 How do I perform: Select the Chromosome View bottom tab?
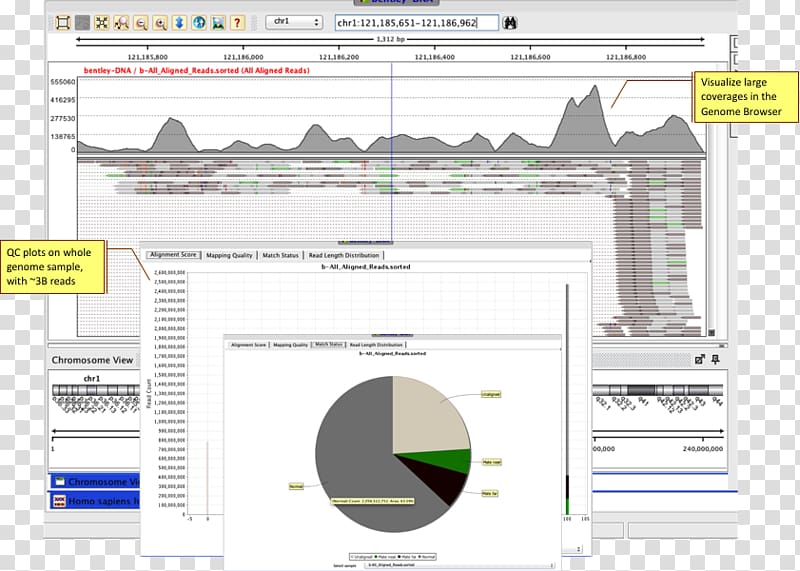click(95, 481)
